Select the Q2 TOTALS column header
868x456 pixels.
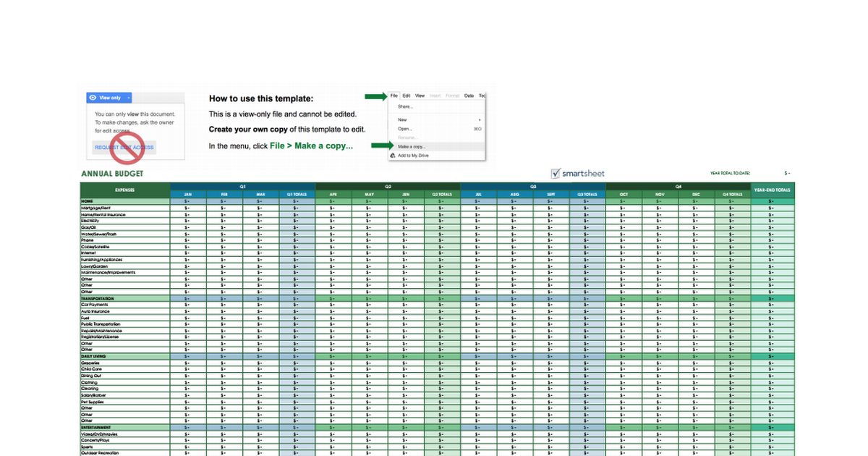(442, 194)
